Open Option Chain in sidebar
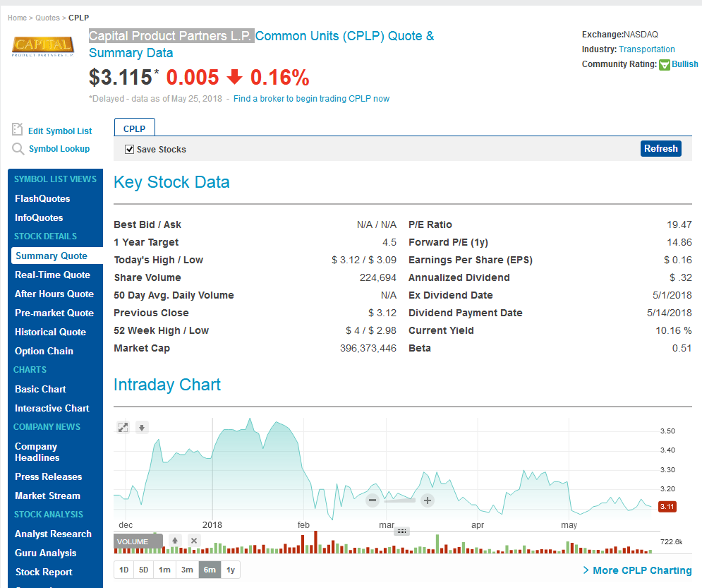Viewport: 702px width, 588px height. (x=44, y=351)
